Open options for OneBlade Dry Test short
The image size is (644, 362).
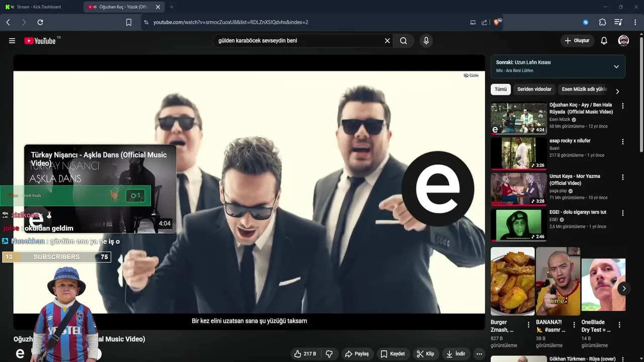coord(619,325)
